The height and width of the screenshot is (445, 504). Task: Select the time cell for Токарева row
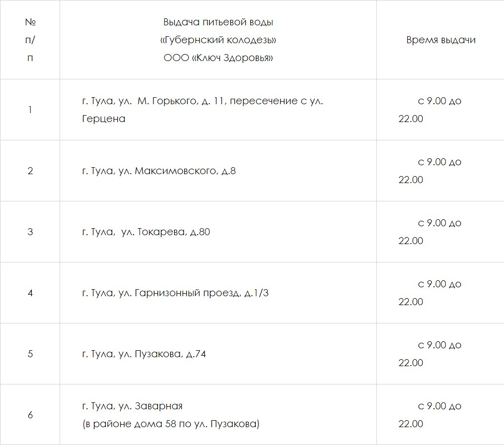[x=430, y=232]
